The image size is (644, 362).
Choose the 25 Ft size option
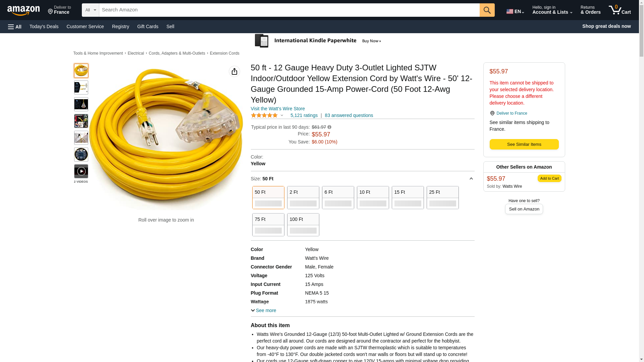(x=442, y=197)
